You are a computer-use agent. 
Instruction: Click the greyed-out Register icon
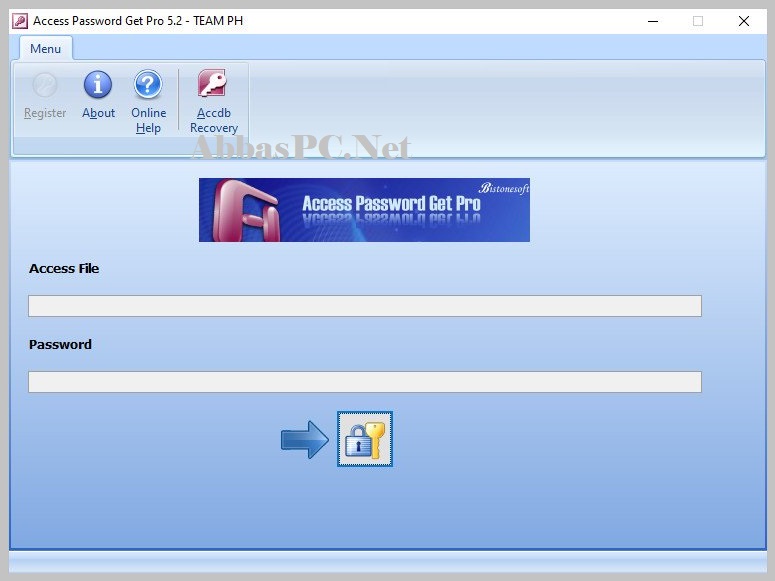(45, 85)
